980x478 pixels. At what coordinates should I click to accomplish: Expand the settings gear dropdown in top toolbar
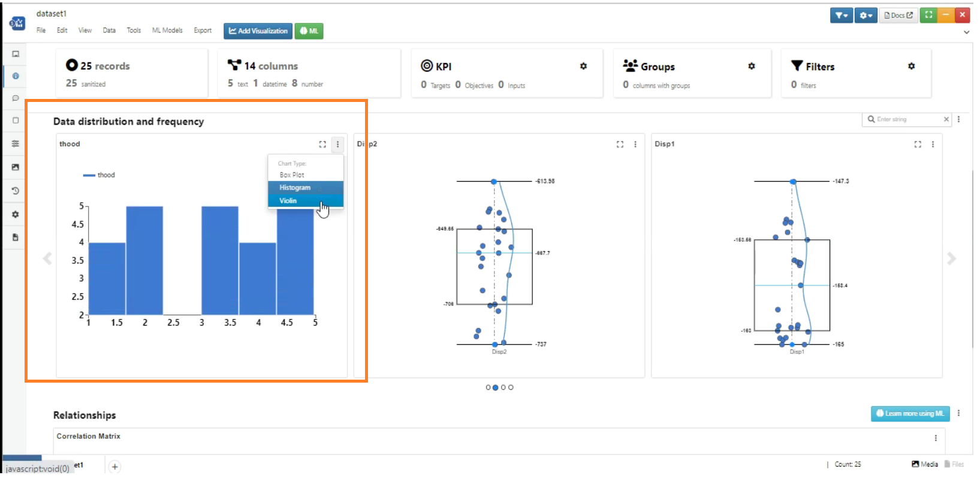(x=866, y=15)
